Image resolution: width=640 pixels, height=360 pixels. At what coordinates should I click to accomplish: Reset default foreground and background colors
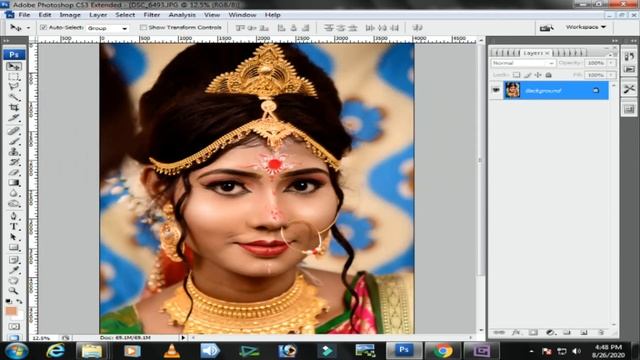[x=9, y=301]
